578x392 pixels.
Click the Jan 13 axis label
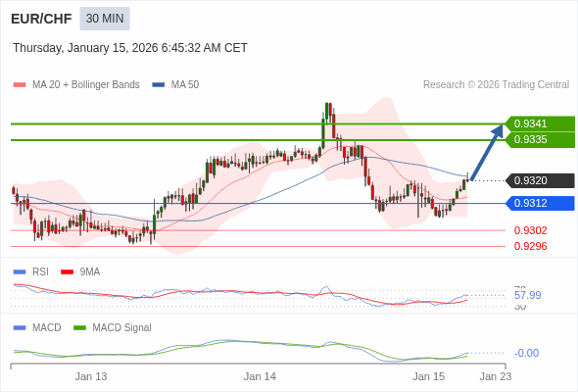(x=91, y=376)
